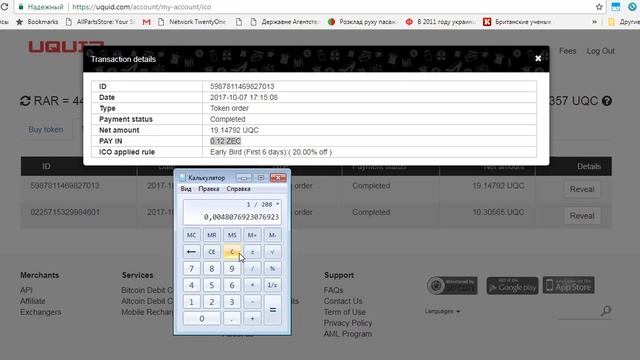Click calculator digit 3

tap(232, 302)
